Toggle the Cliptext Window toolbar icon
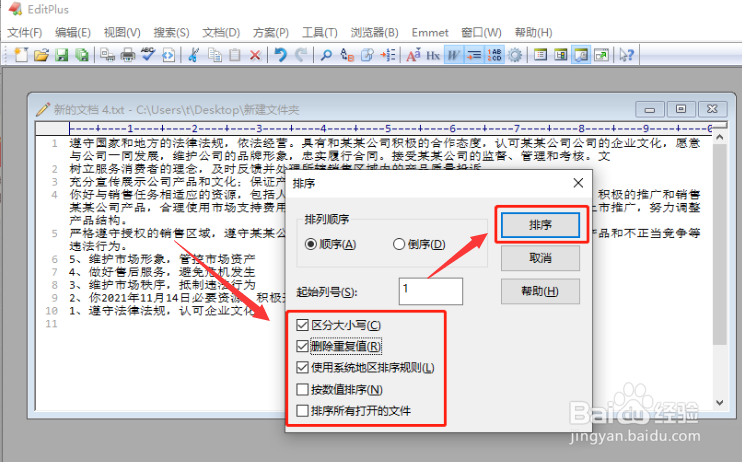This screenshot has width=742, height=462. click(x=561, y=55)
